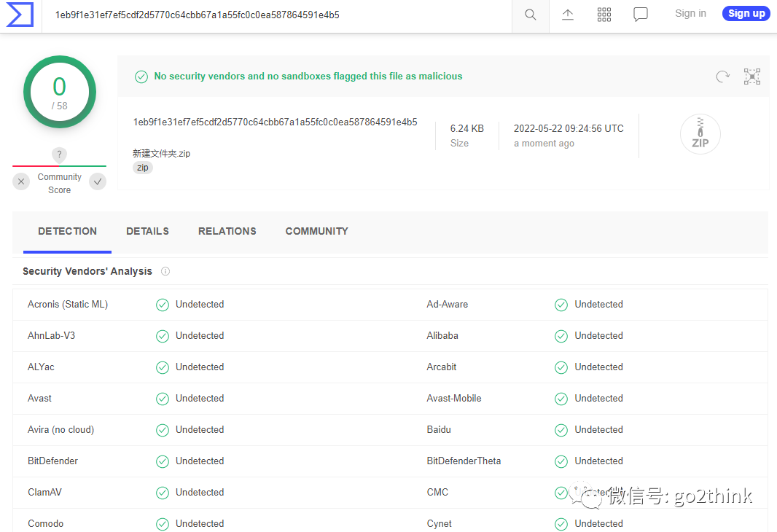Viewport: 777px width, 532px height.
Task: Open the COMMUNITY tab
Action: (x=316, y=231)
